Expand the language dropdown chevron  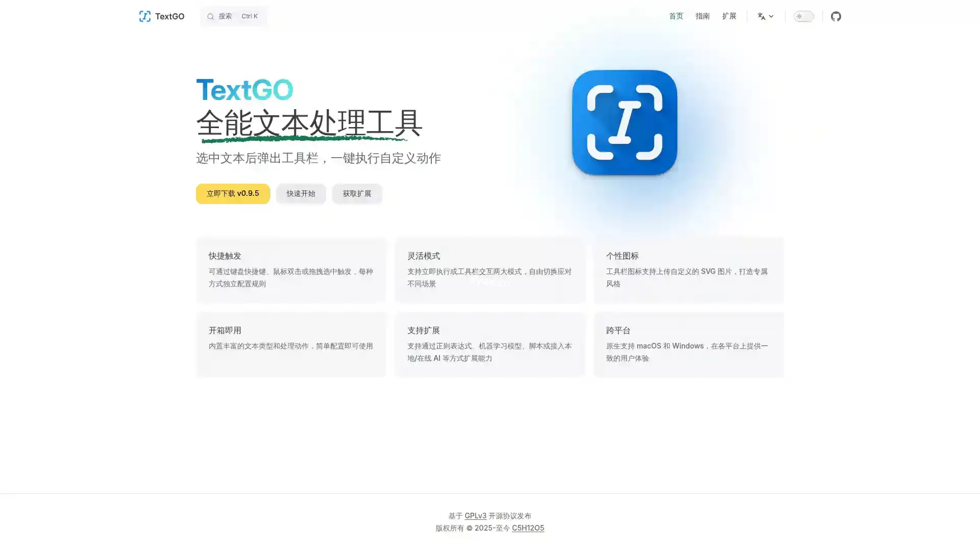771,16
